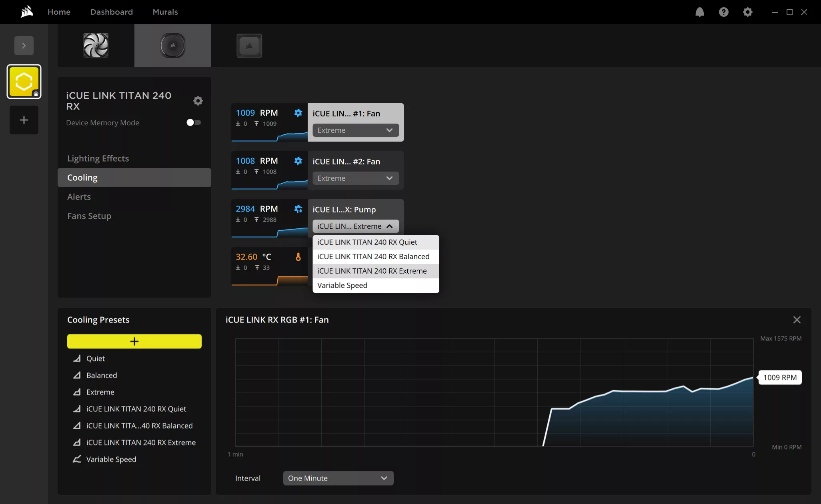
Task: Choose iCUE LINK TITAN 240 RX Extreme option
Action: click(x=376, y=271)
